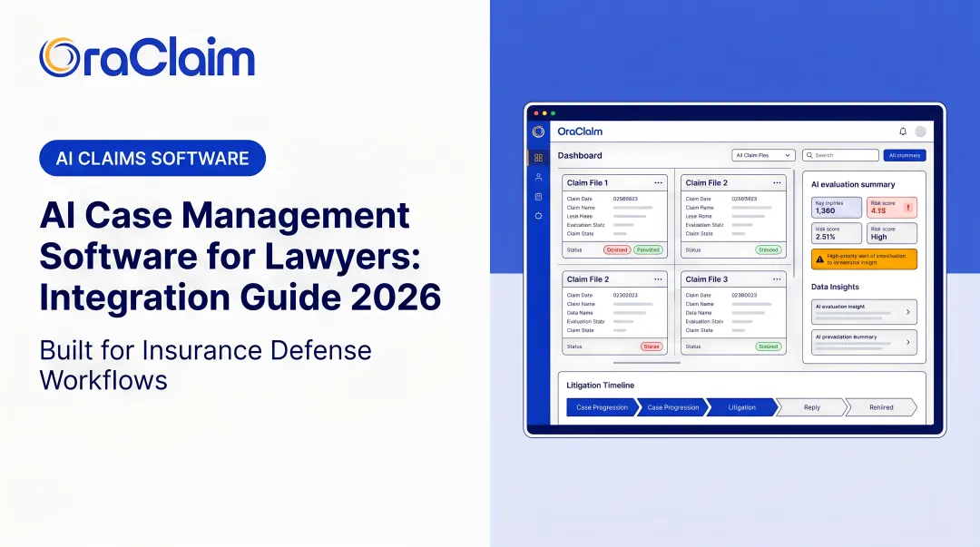The height and width of the screenshot is (547, 980).
Task: Select the Case Progression step adjacent to Litigation
Action: [673, 407]
